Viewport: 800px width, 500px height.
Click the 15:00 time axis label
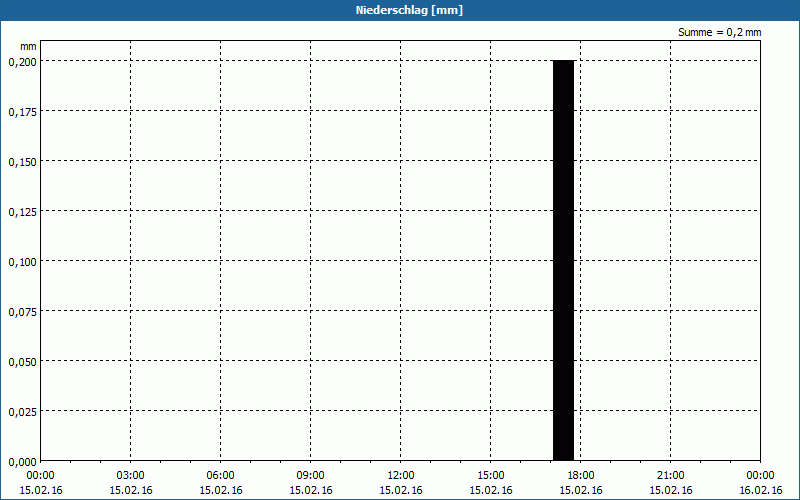pos(490,476)
